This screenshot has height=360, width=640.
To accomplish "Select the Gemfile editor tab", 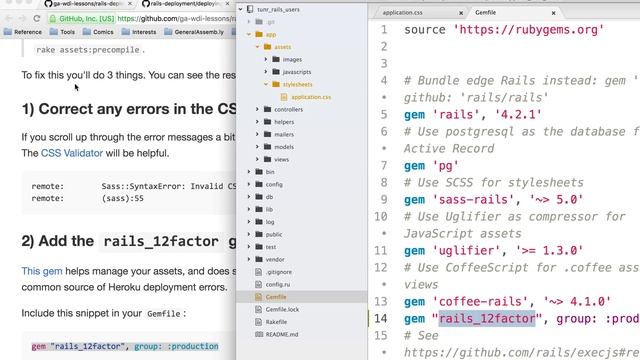I will click(486, 13).
